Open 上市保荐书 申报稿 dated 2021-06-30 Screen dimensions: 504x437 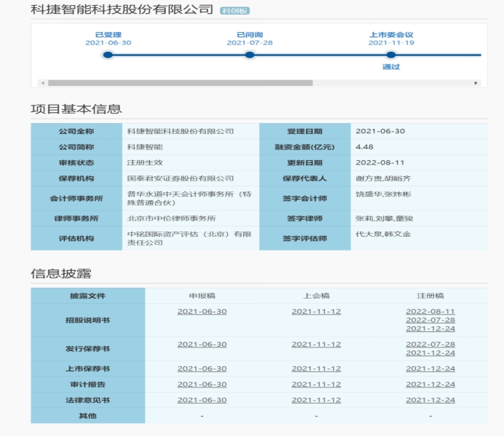pyautogui.click(x=202, y=369)
